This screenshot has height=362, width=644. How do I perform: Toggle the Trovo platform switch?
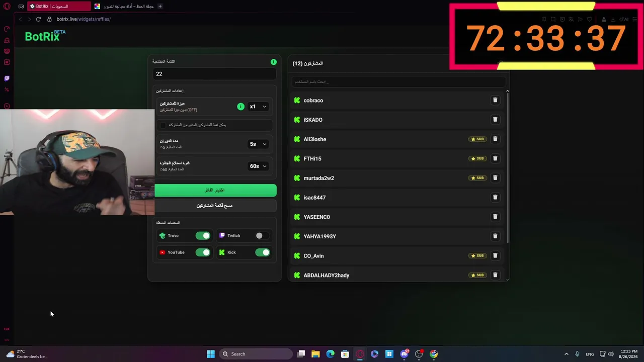pos(203,235)
